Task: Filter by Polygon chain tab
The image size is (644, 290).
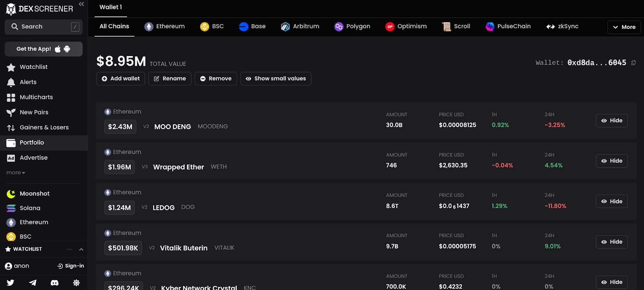Action: coord(352,27)
